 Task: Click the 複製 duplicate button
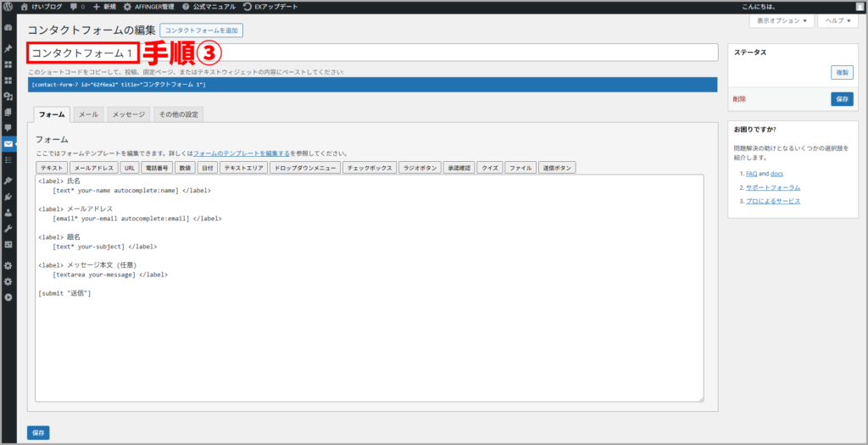(x=842, y=74)
